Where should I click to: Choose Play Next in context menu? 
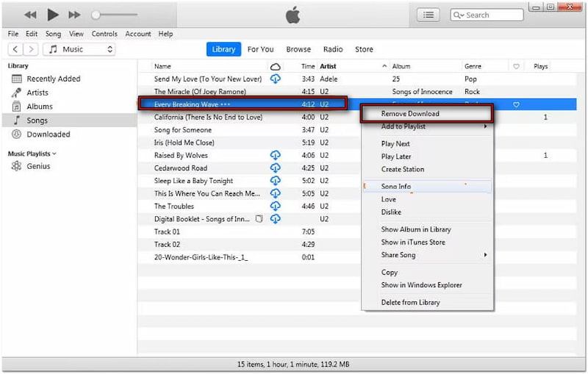click(427, 144)
